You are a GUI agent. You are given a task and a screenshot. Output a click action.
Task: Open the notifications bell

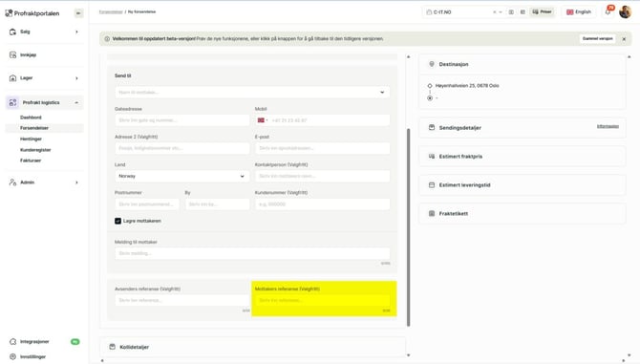point(608,11)
